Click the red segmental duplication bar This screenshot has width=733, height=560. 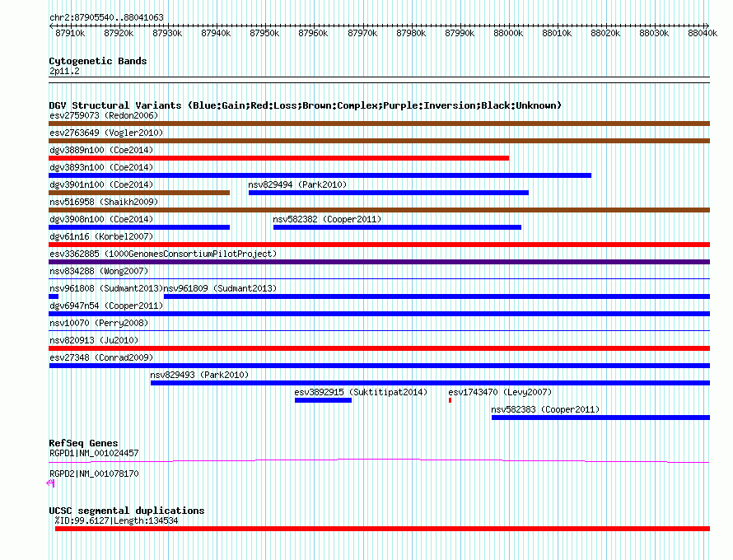(x=382, y=529)
